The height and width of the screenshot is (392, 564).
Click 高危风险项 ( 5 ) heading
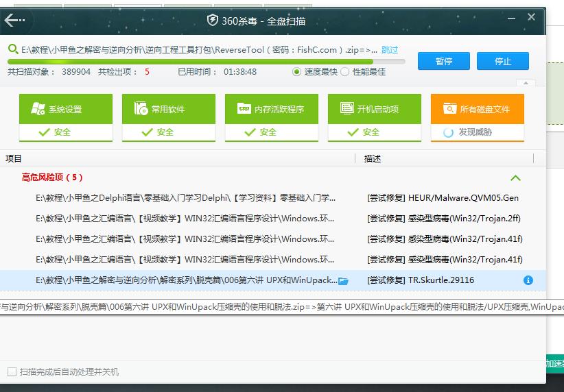point(52,177)
